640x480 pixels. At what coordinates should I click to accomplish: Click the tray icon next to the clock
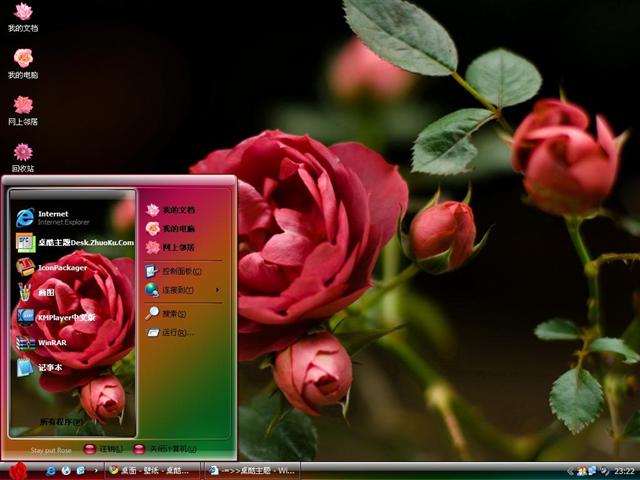[x=605, y=471]
